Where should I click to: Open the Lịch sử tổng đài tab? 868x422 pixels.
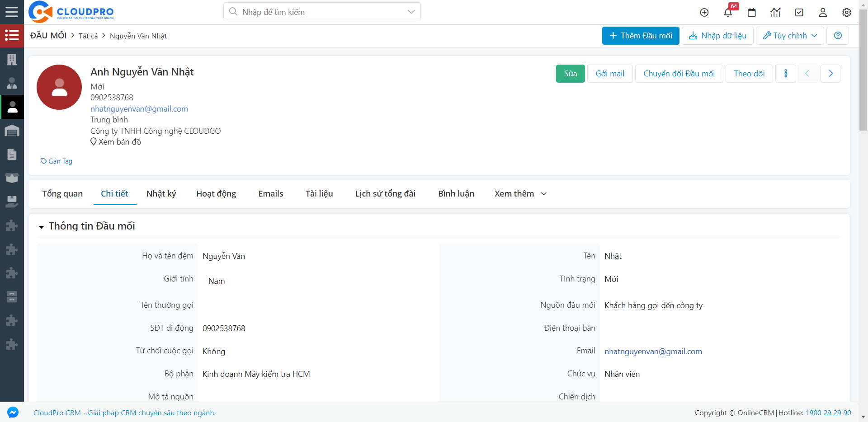point(385,194)
